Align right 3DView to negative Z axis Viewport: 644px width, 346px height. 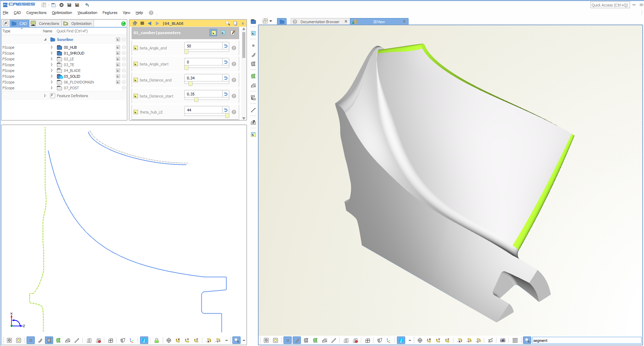pos(478,340)
